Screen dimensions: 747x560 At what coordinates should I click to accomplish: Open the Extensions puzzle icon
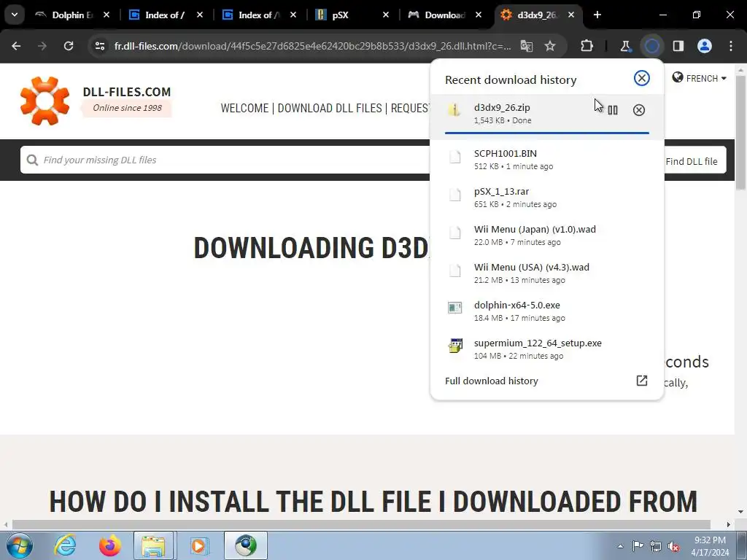587,46
